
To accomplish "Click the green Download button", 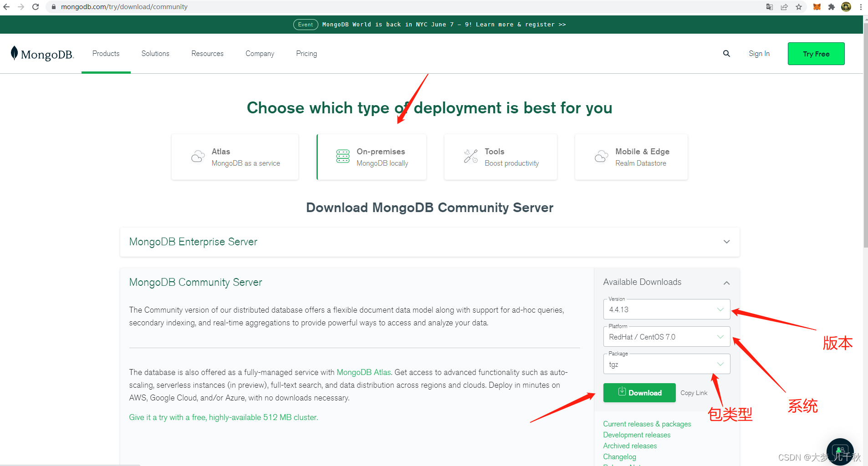I will point(639,393).
